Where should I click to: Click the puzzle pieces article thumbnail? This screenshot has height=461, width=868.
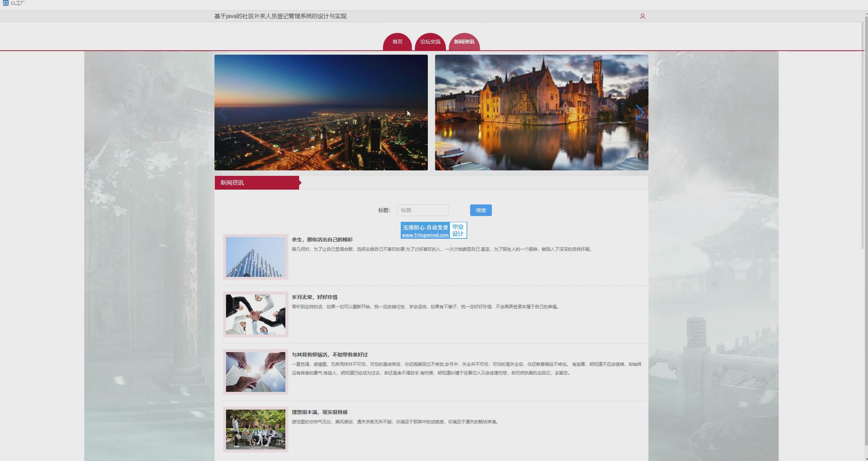[255, 372]
